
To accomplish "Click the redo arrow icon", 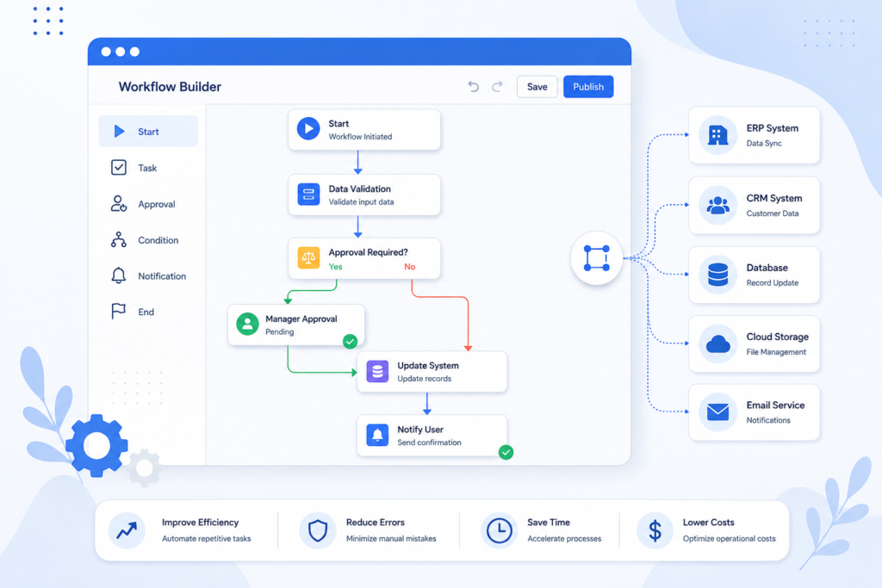I will 497,87.
